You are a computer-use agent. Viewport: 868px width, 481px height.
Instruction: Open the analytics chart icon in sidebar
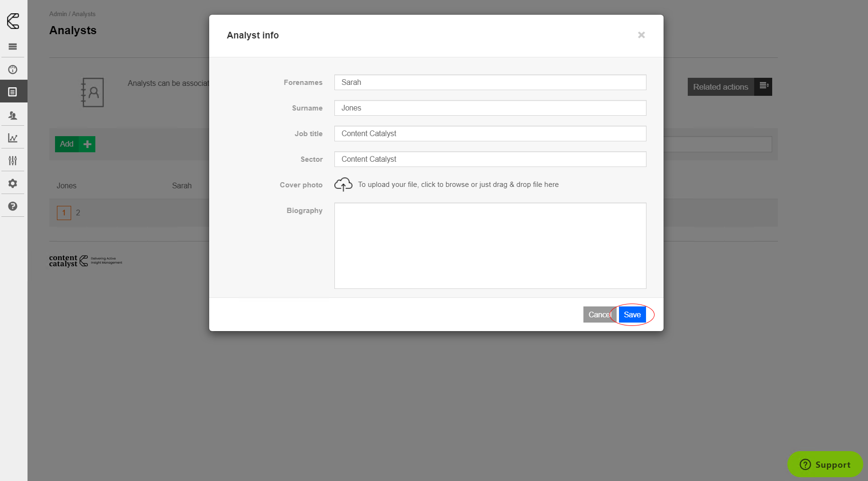(x=13, y=138)
